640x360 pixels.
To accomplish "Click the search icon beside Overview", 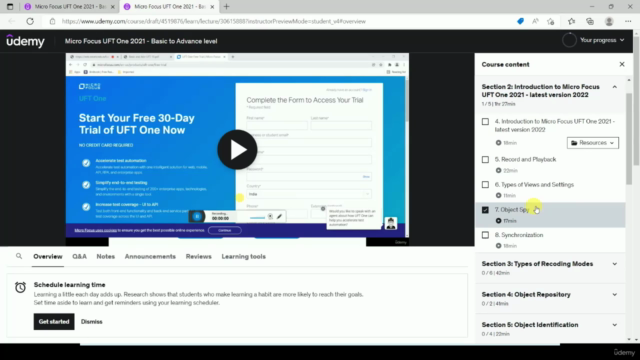I will pyautogui.click(x=19, y=256).
